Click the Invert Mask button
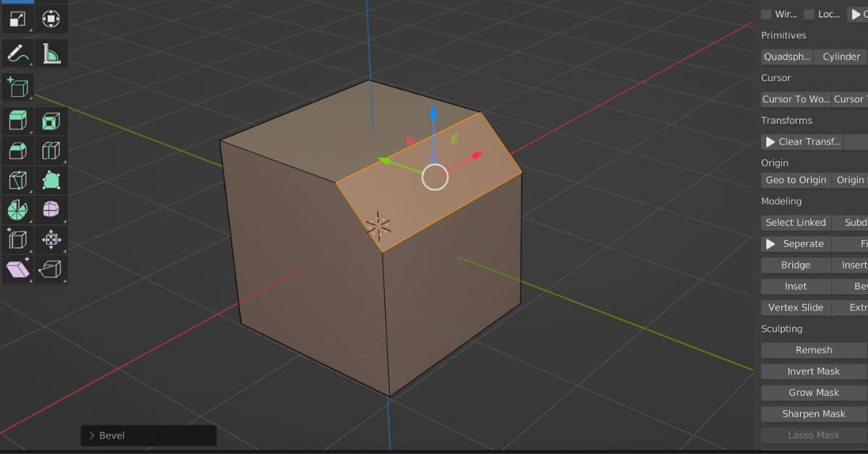The width and height of the screenshot is (868, 454). 814,371
